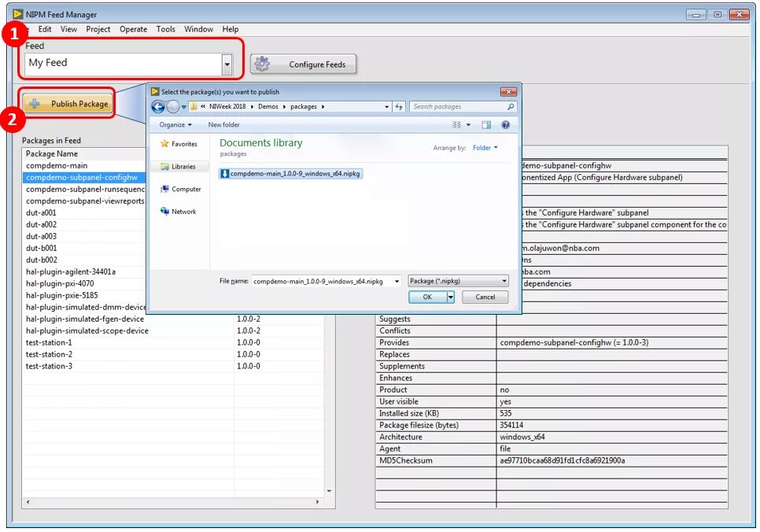The width and height of the screenshot is (760, 532).
Task: Open the Edit menu
Action: pyautogui.click(x=45, y=29)
